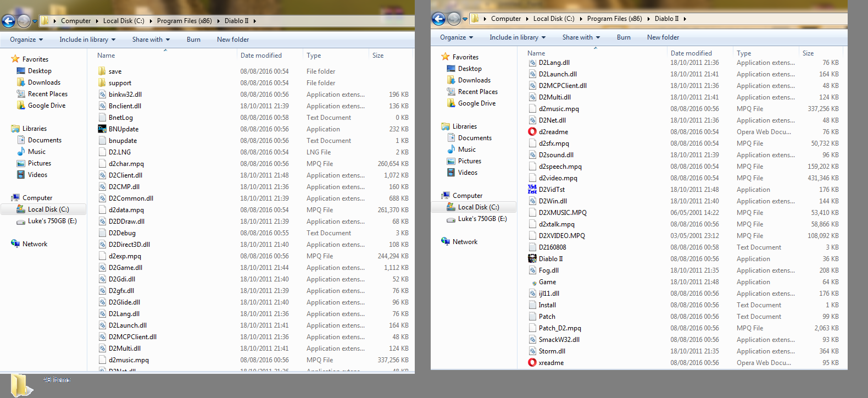Open Google Drive favorite in right window
This screenshot has width=868, height=398.
(x=477, y=103)
